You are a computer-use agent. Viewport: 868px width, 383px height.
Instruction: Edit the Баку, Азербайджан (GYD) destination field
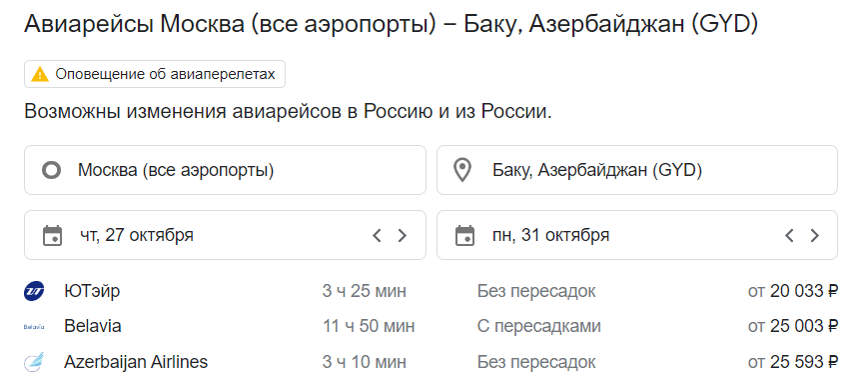tap(637, 170)
